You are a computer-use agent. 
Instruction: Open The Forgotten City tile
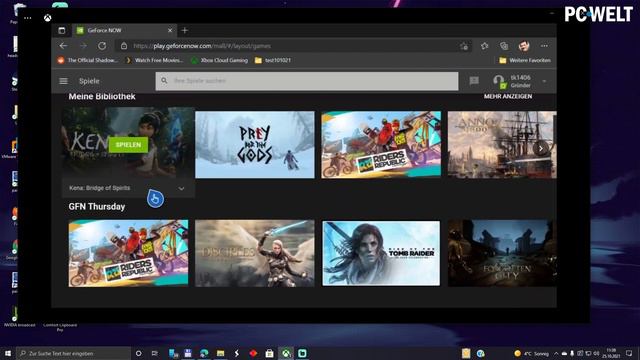coord(502,253)
